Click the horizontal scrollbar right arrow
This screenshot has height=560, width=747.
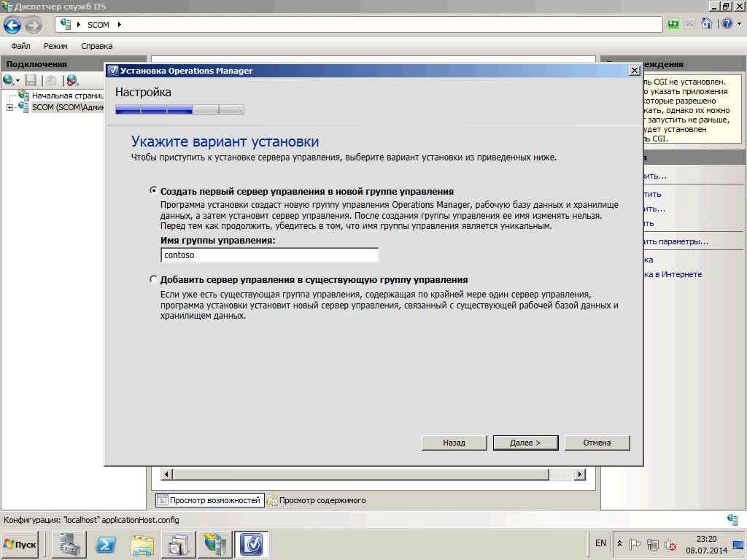[580, 474]
